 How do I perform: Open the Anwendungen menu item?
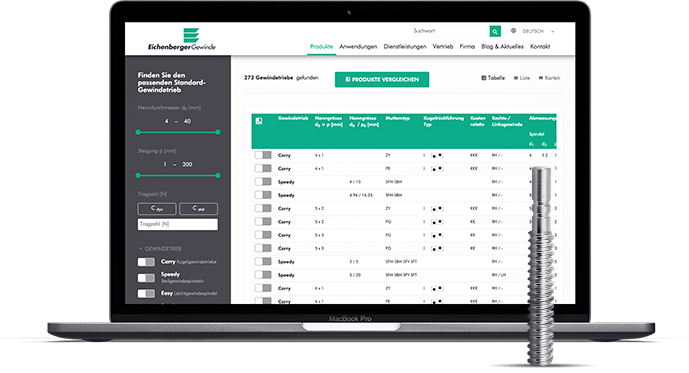point(358,47)
